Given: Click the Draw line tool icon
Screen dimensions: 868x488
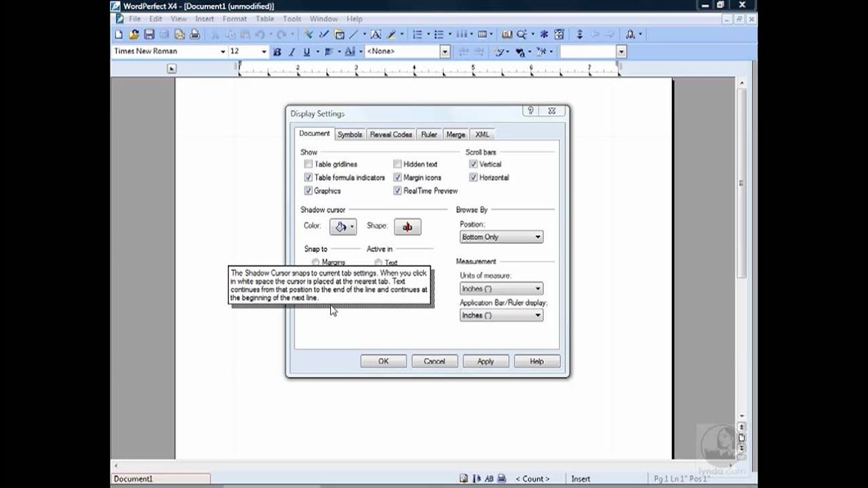Looking at the screenshot, I should pyautogui.click(x=353, y=34).
